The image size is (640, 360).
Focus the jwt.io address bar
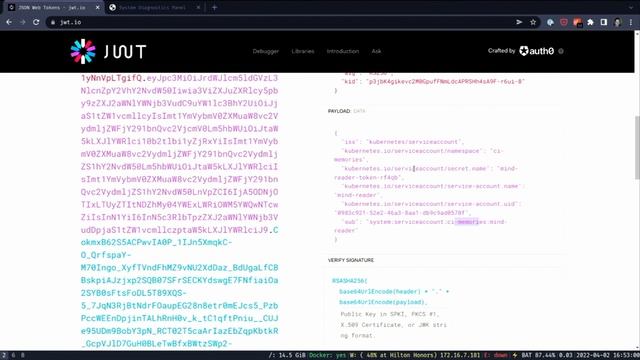coord(282,22)
